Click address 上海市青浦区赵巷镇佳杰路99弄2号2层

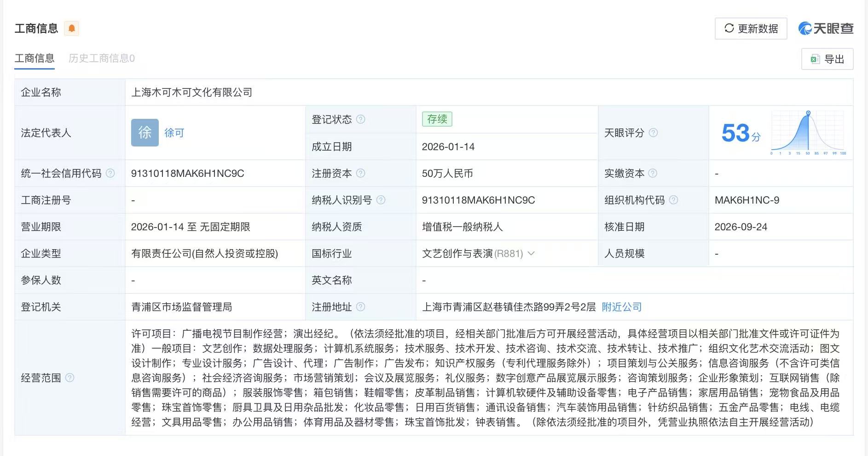[x=509, y=307]
